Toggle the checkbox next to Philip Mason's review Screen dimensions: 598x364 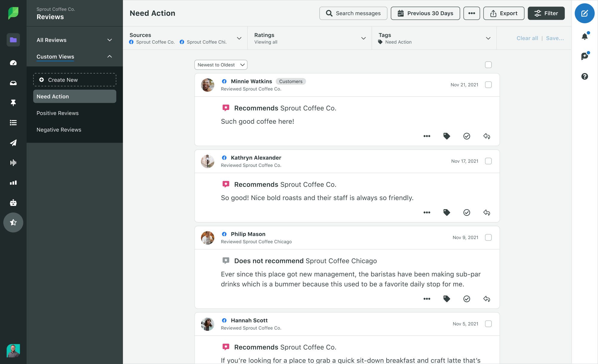(x=488, y=237)
